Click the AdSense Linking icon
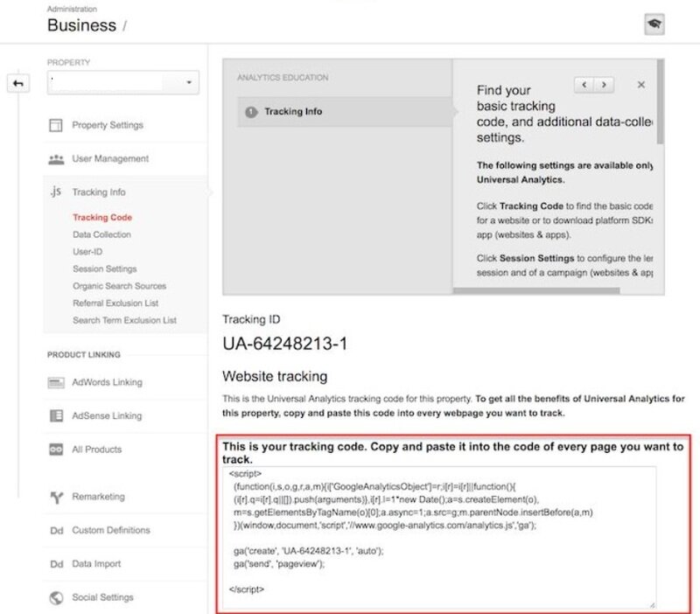The width and height of the screenshot is (700, 614). [x=56, y=415]
